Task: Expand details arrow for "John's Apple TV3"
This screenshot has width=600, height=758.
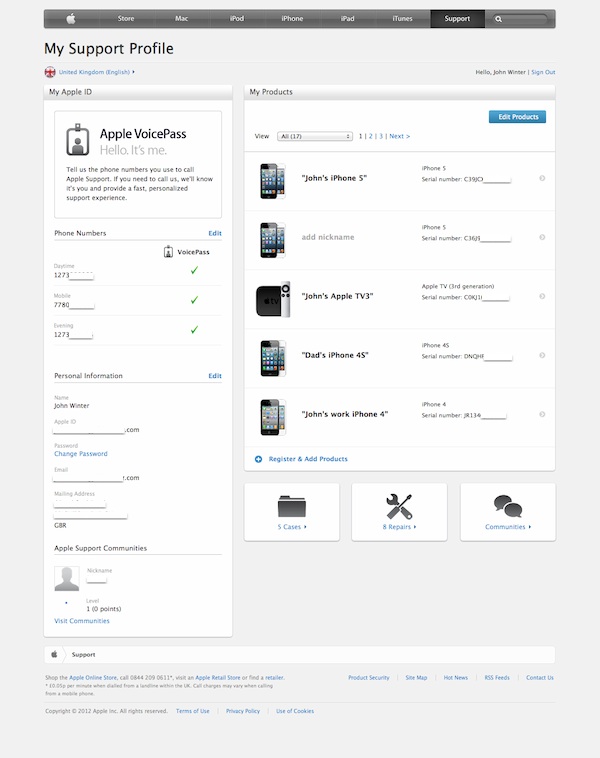Action: coord(542,296)
